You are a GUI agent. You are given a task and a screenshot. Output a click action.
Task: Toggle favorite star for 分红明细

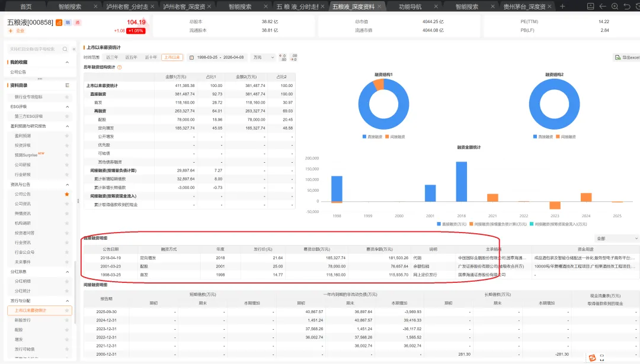[66, 281]
